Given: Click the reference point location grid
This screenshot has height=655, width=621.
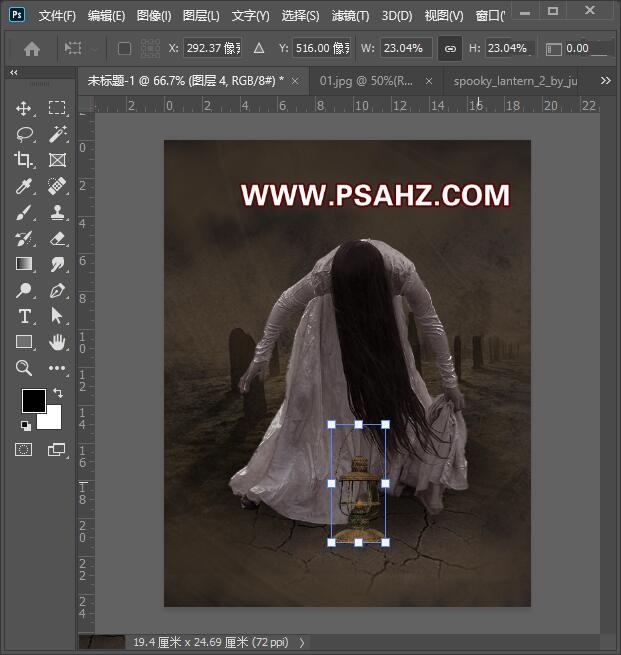Looking at the screenshot, I should (x=150, y=48).
